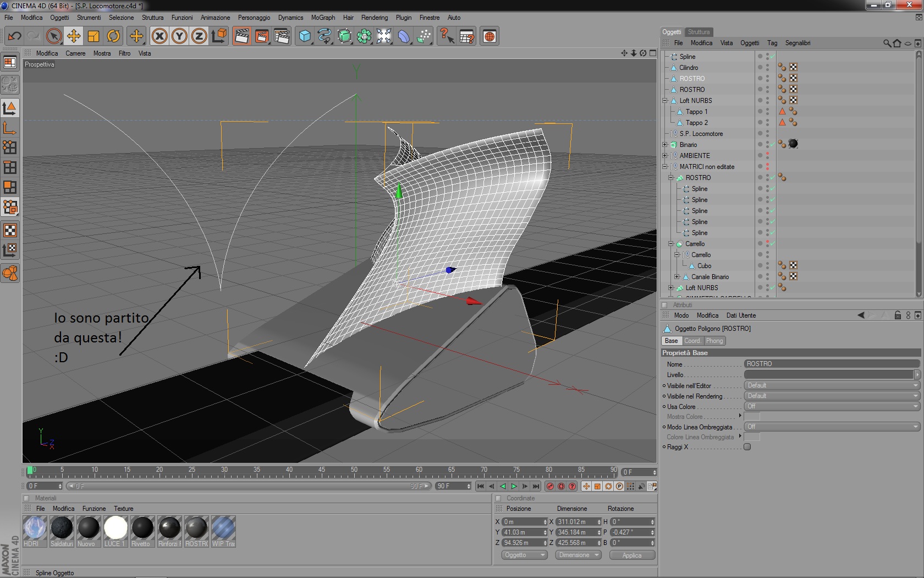Open Visibile nell'Editor dropdown
The width and height of the screenshot is (924, 578).
(831, 385)
